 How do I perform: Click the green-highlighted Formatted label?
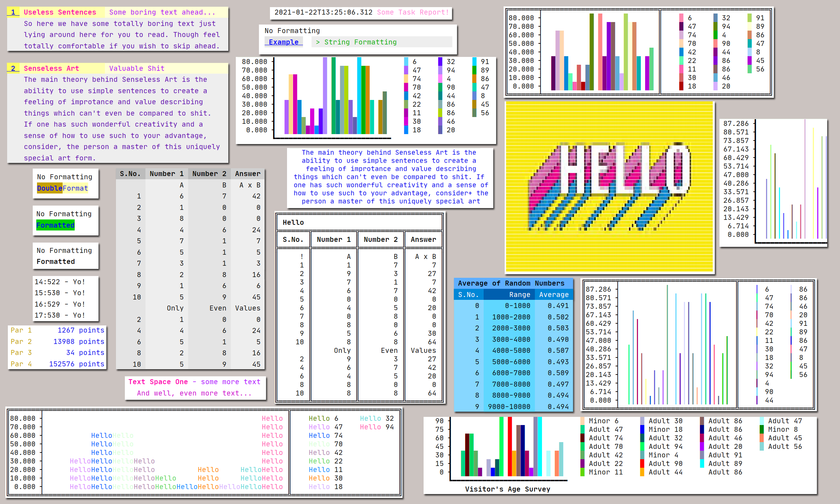[55, 225]
